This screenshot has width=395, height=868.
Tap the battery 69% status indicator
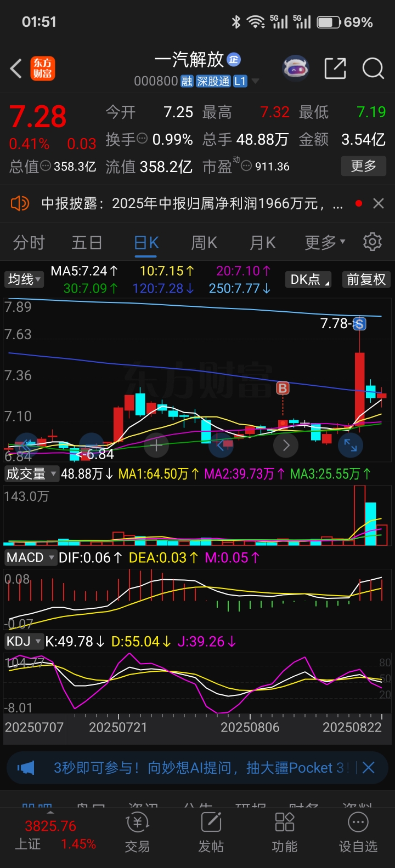coord(345,22)
